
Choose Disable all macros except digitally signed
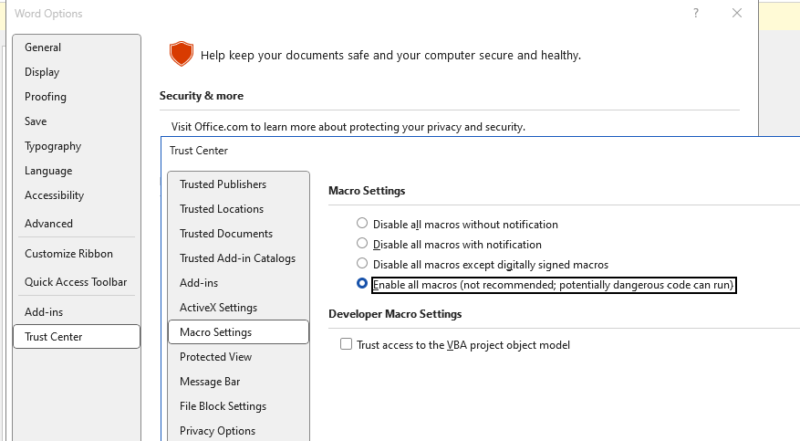pyautogui.click(x=362, y=264)
